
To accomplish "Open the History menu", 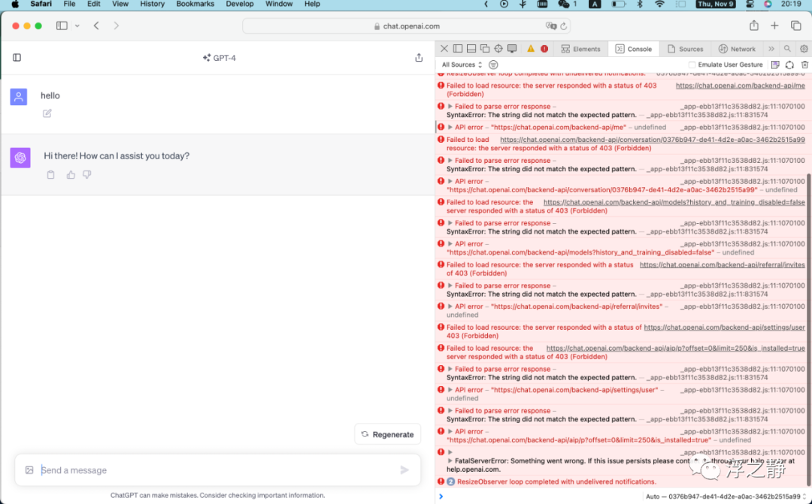I will coord(152,5).
